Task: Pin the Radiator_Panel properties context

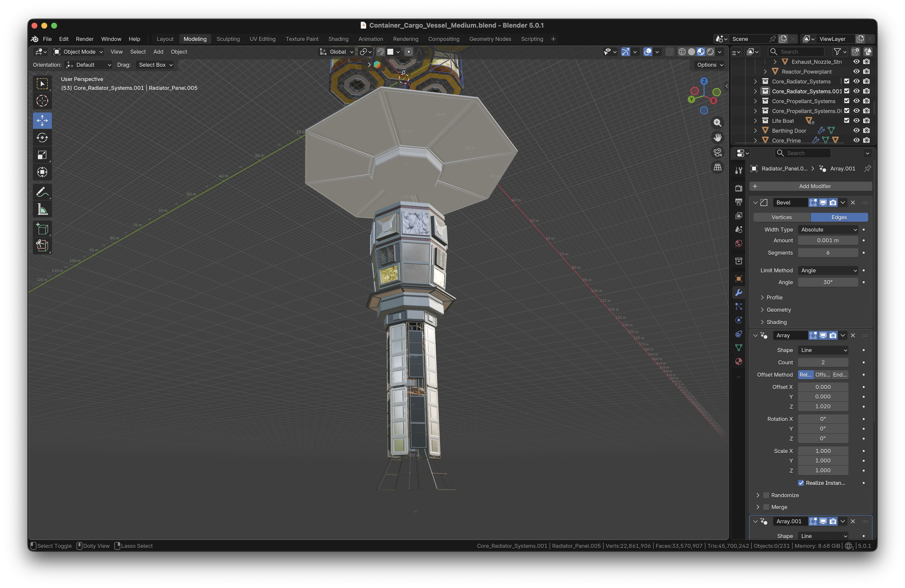Action: [x=867, y=168]
